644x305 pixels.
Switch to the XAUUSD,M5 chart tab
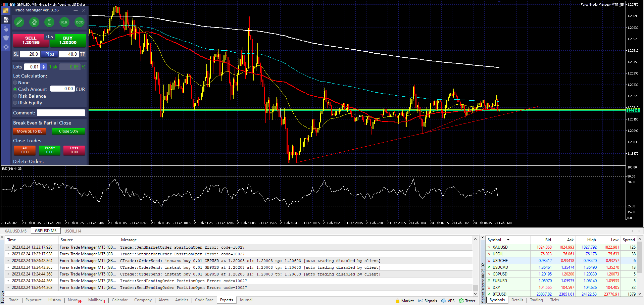(16, 231)
